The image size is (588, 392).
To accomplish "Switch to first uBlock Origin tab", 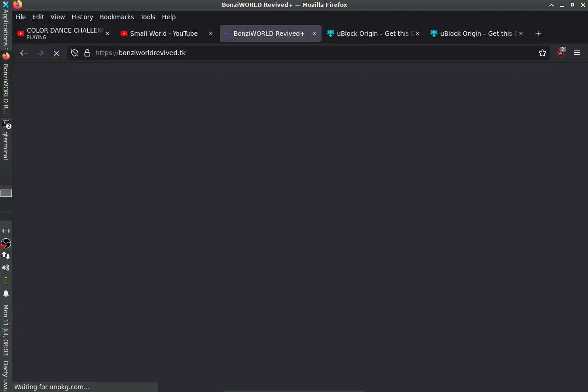I will point(373,34).
